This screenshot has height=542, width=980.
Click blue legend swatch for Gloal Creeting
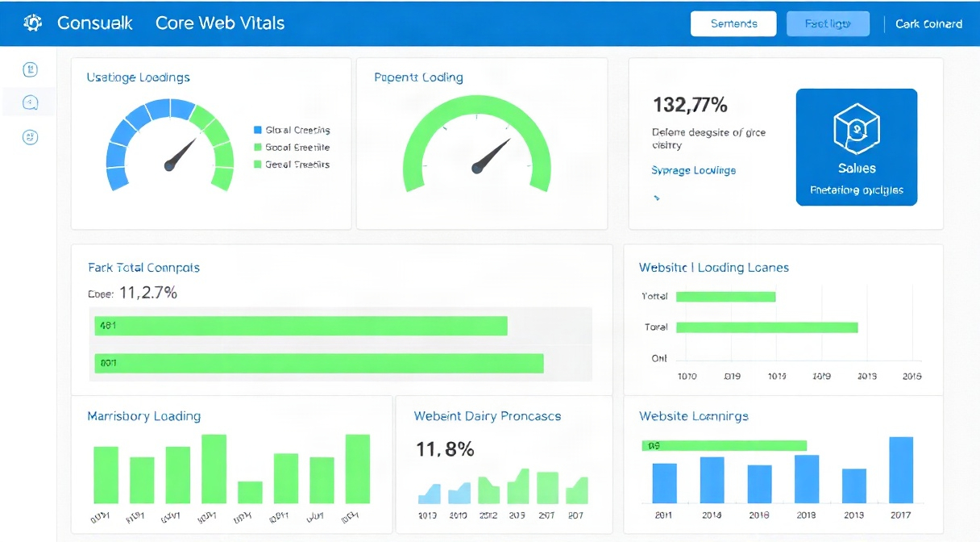tap(258, 130)
